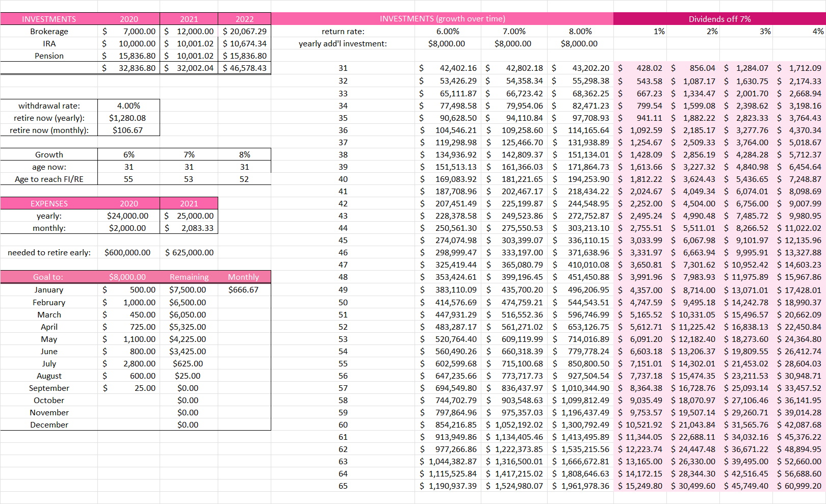Screen dimensions: 826x504
Task: Select the age 40 row cell
Action: [x=343, y=179]
